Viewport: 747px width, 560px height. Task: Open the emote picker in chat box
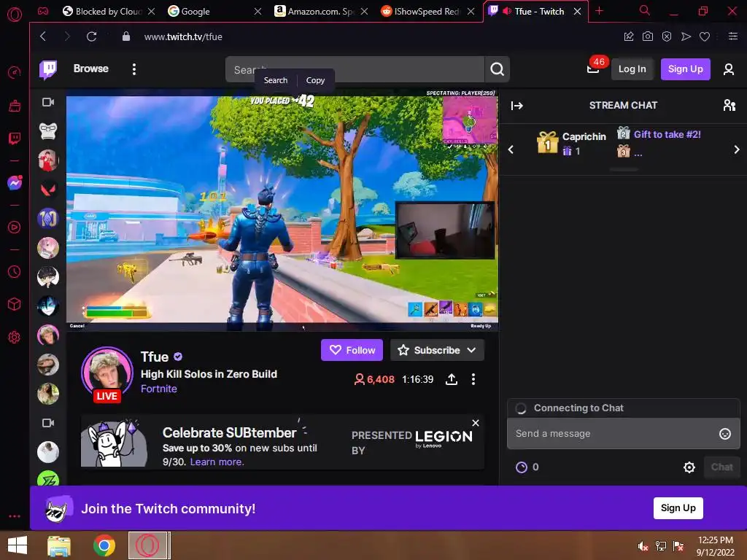coord(724,434)
